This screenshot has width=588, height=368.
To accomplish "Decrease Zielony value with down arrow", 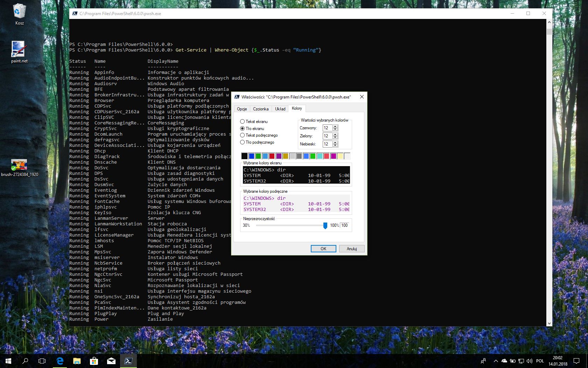I will tap(335, 137).
